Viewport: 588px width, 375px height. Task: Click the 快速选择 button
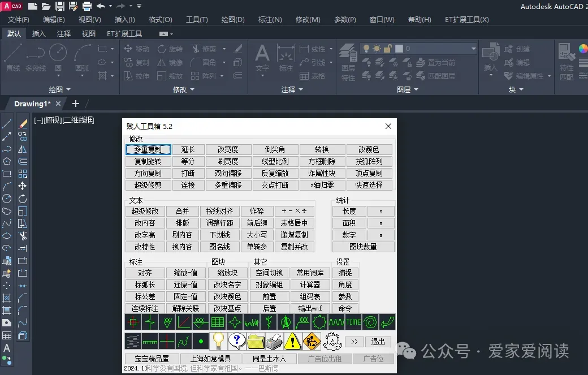[369, 185]
